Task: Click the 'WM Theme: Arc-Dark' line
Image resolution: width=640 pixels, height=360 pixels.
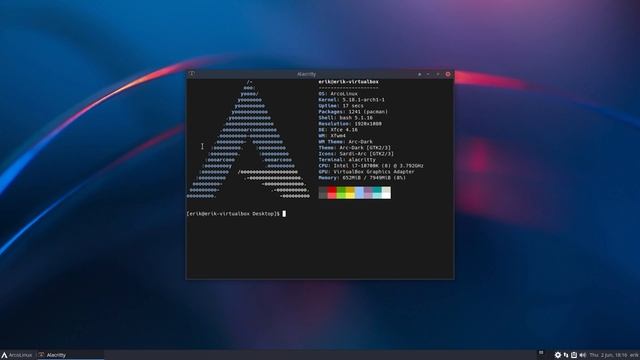Action: (x=345, y=142)
